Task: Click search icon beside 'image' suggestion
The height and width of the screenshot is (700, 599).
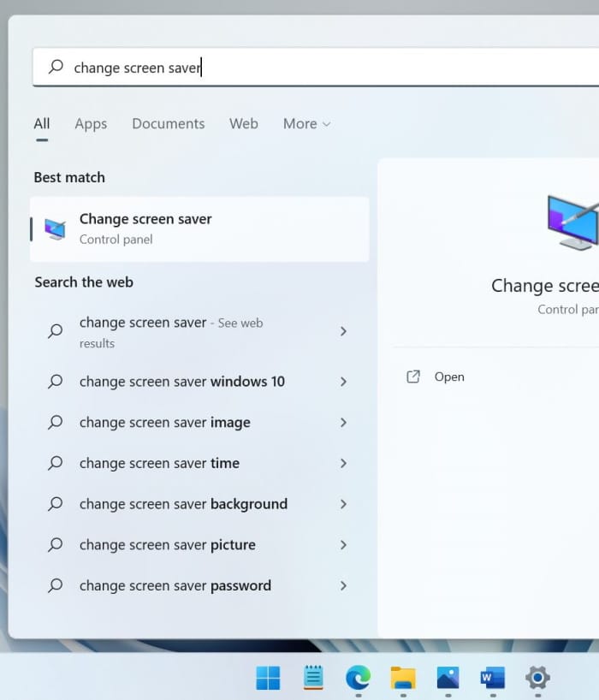Action: pyautogui.click(x=56, y=422)
